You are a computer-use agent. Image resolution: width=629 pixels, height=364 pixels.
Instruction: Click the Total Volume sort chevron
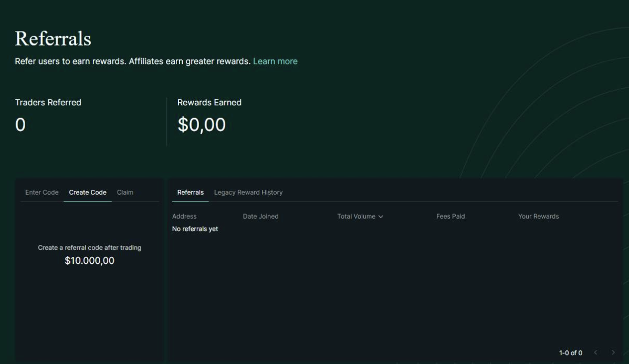[x=381, y=217]
